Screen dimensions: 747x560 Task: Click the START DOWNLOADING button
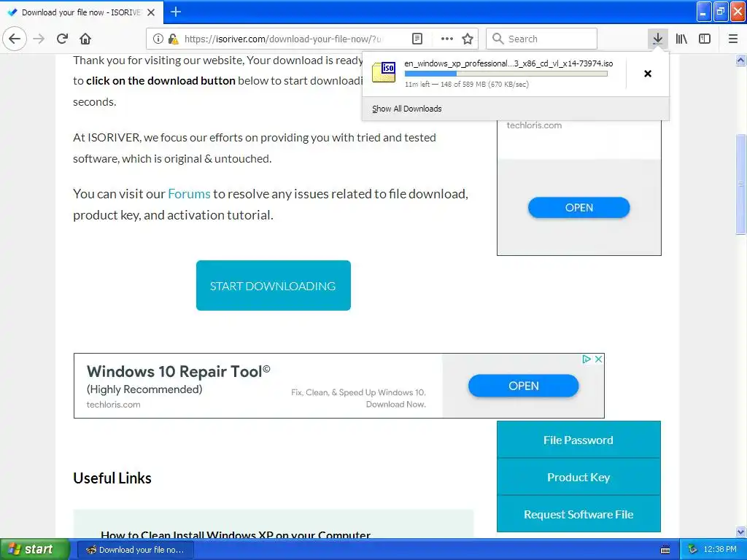click(x=274, y=285)
